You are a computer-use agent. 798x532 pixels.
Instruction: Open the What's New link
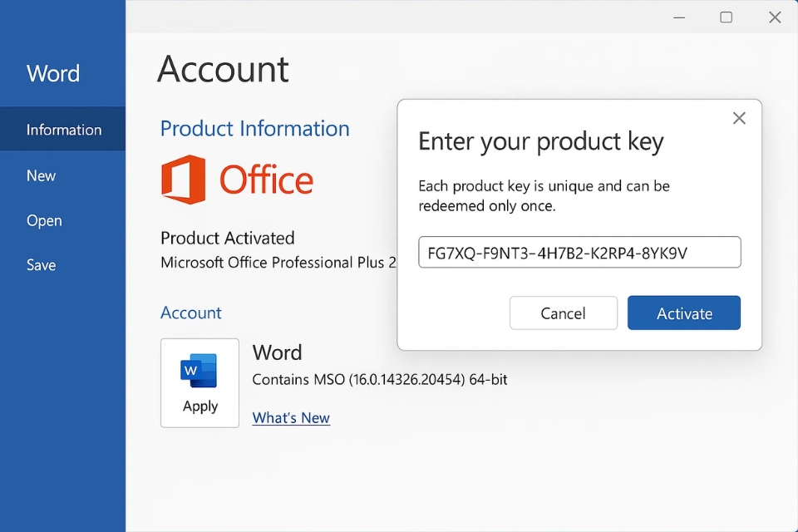tap(291, 417)
